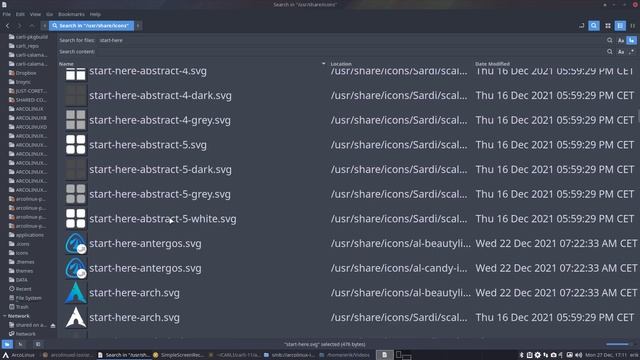
Task: Switch to list view
Action: pyautogui.click(x=620, y=26)
